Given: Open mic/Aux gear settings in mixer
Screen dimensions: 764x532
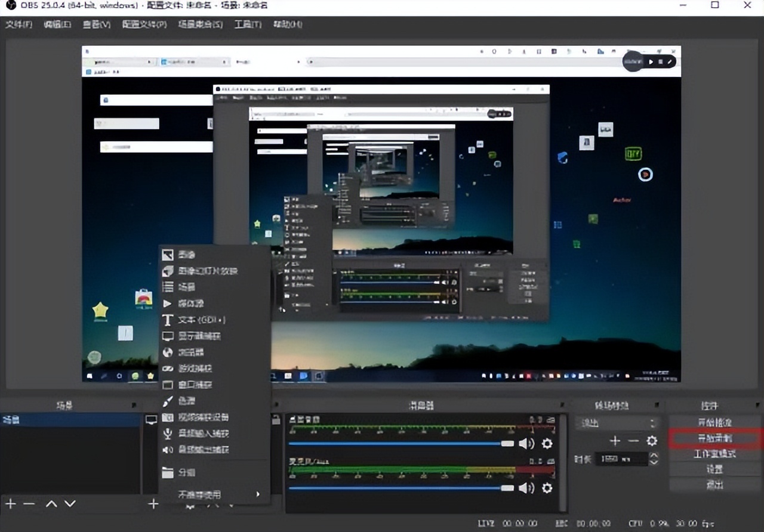Looking at the screenshot, I should (x=547, y=488).
